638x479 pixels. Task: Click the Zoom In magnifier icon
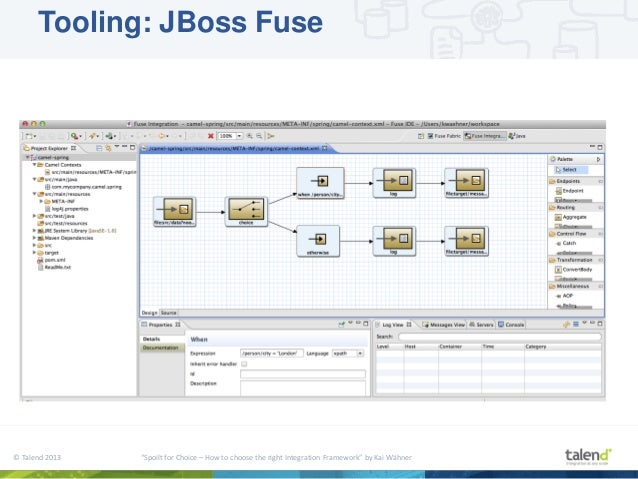click(249, 136)
